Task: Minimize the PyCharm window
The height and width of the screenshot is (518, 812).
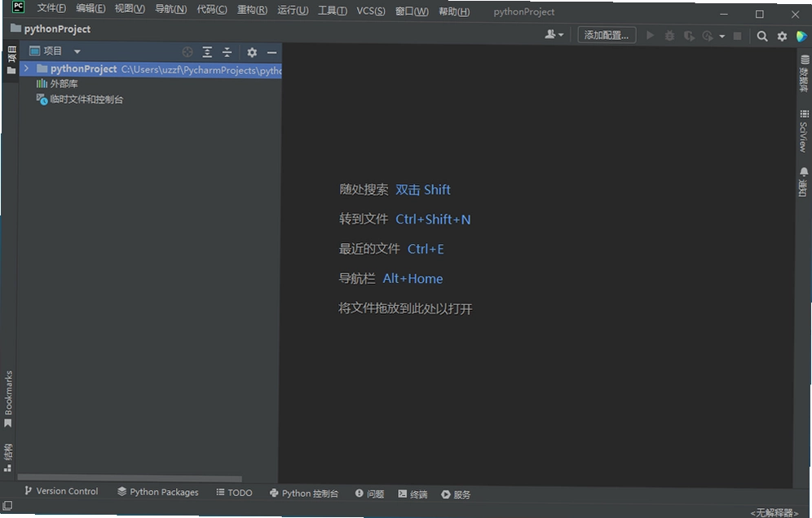Action: [724, 14]
